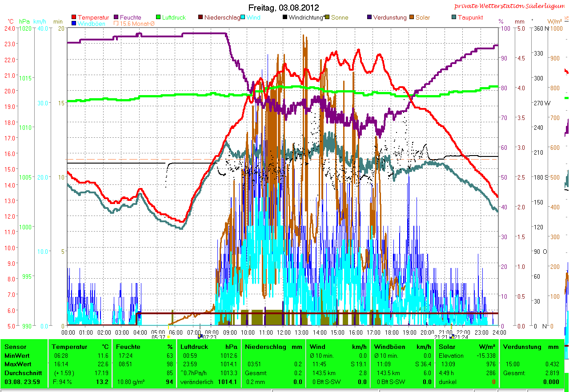Click the teal Taupunkt legend marker
Viewport: 569px width, 392px height.
tap(454, 18)
